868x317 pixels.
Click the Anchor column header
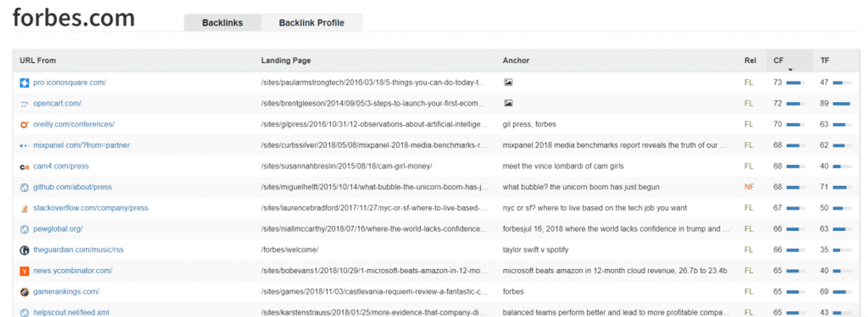516,60
